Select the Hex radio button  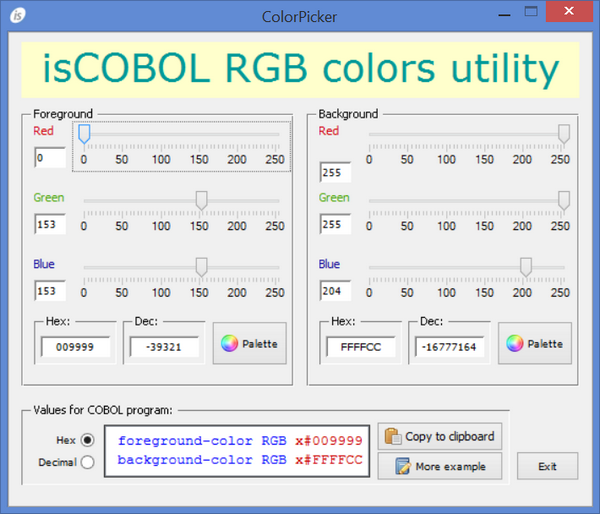tap(87, 439)
